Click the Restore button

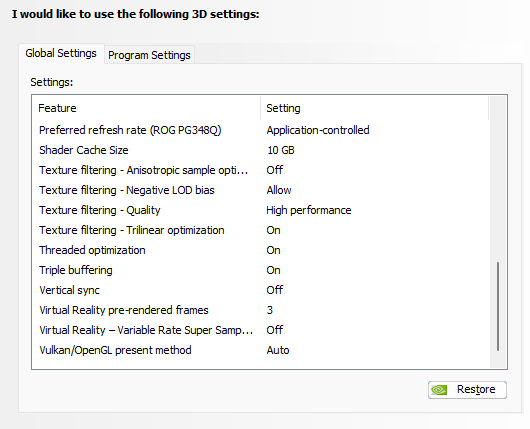click(467, 390)
